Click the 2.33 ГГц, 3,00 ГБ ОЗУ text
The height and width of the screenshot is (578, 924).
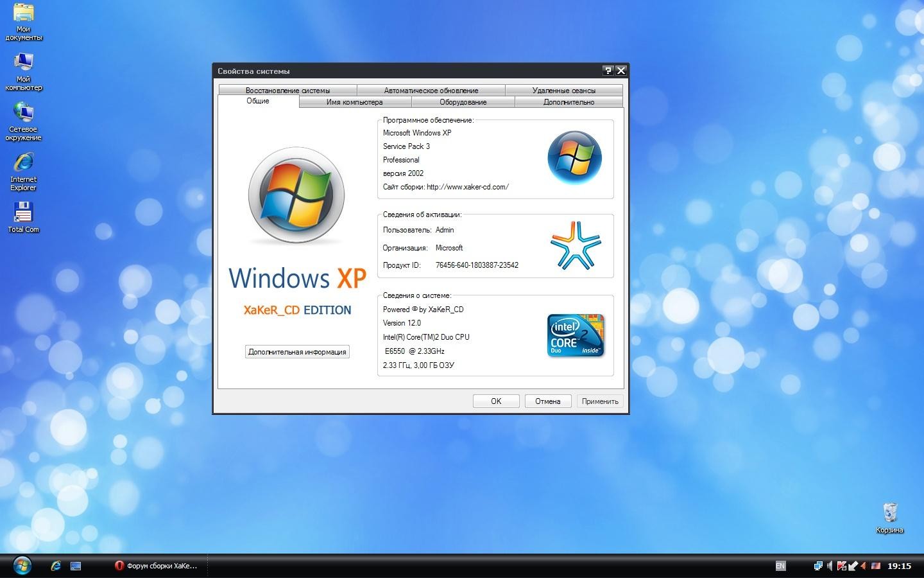tap(418, 365)
